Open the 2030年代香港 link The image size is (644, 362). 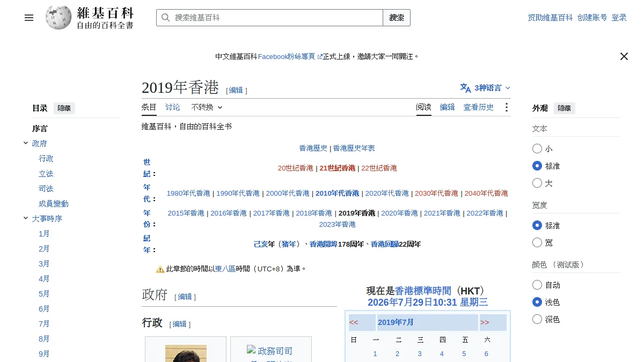pyautogui.click(x=436, y=193)
